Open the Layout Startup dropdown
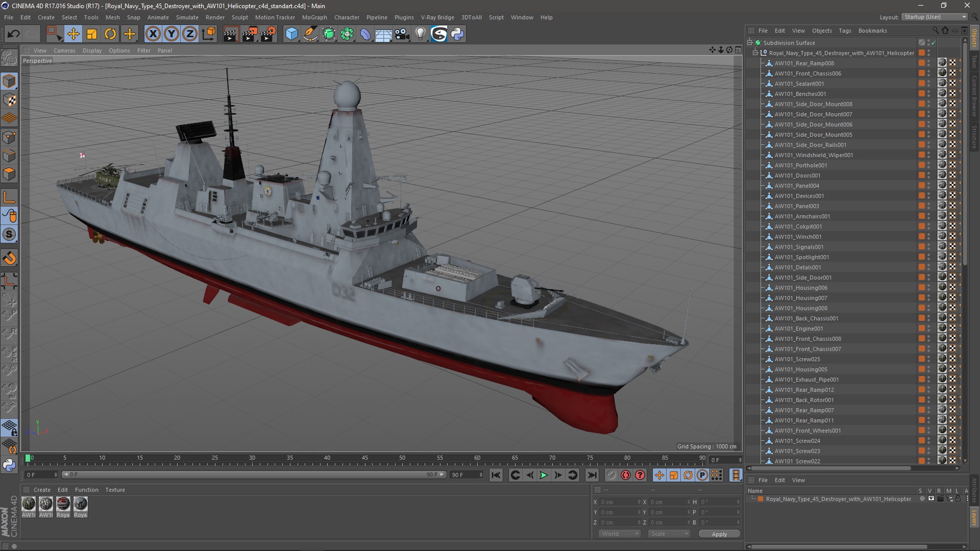980x551 pixels. (935, 17)
